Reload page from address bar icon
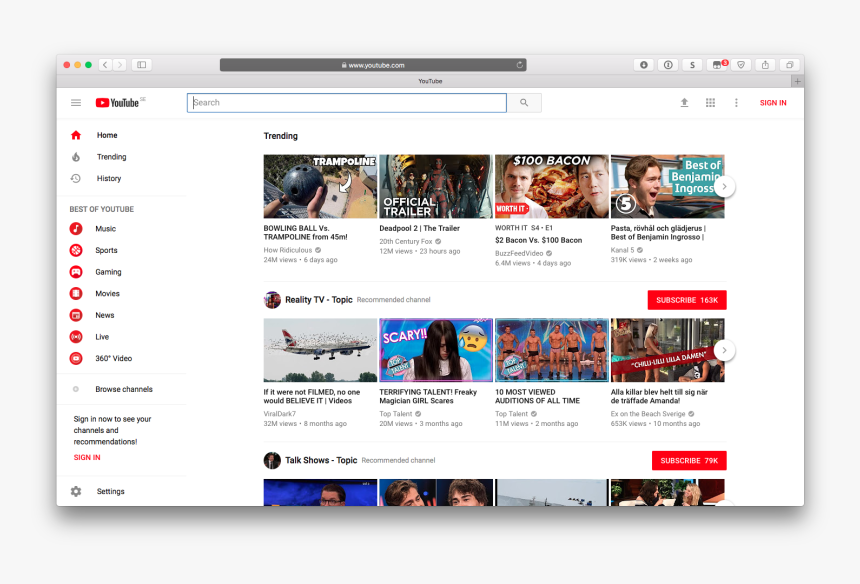860x584 pixels. pos(519,65)
